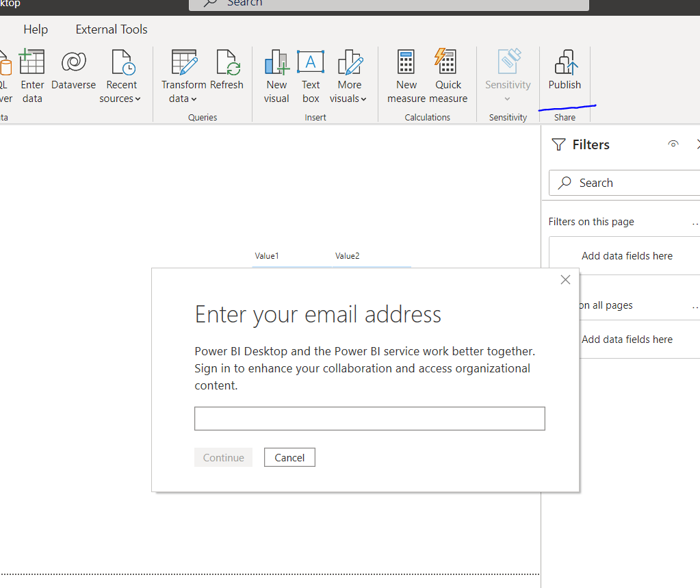The width and height of the screenshot is (700, 588).
Task: Click Add data fields under all pages
Action: coord(627,340)
